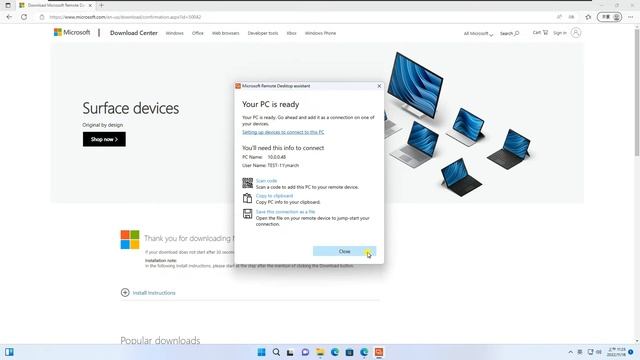Open the browser Settings and more menu
This screenshot has width=640, height=360.
tap(631, 17)
